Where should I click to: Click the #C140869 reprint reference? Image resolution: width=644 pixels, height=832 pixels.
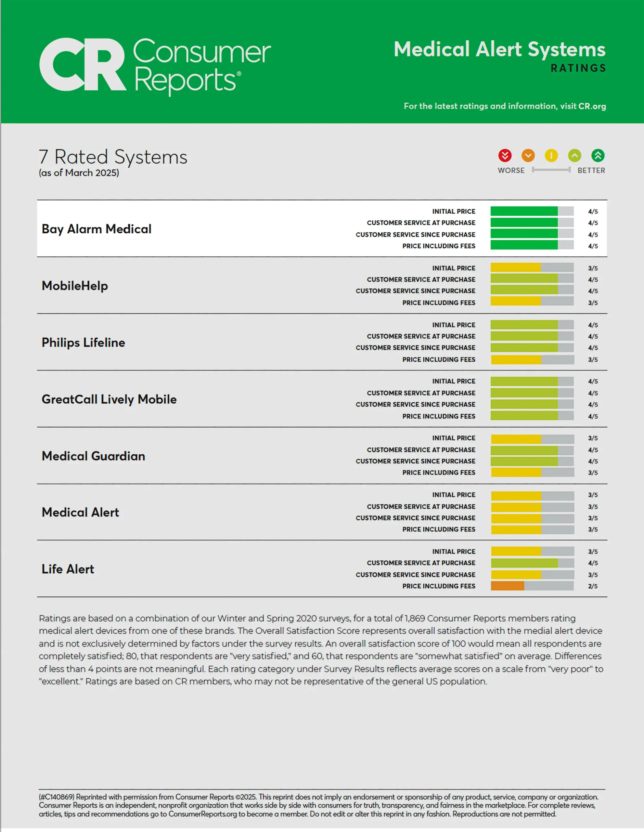point(57,797)
